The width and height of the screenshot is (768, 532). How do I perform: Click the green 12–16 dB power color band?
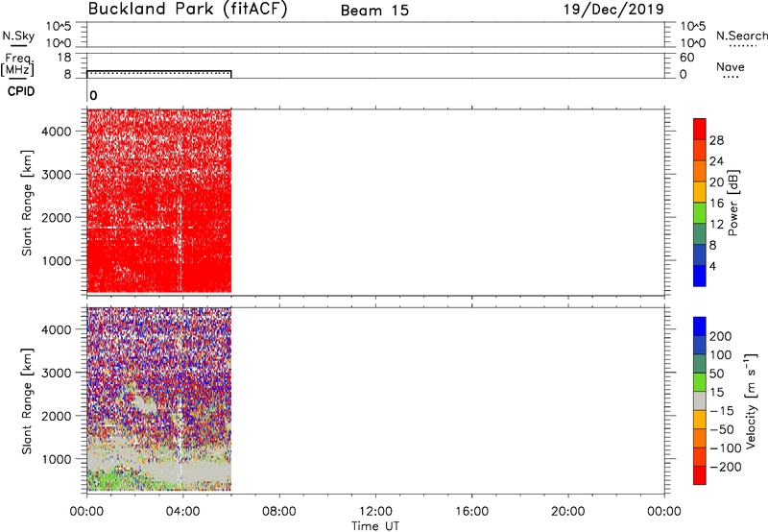[700, 213]
